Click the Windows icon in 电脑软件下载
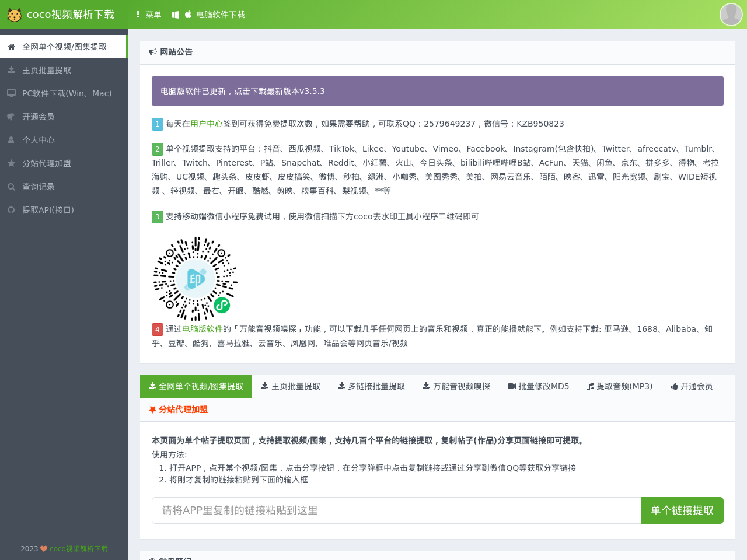 (174, 14)
